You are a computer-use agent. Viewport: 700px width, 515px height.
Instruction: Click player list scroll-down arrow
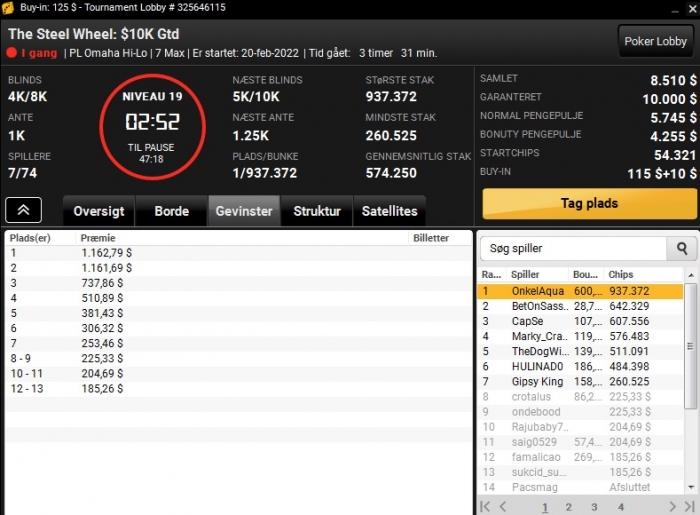[691, 487]
